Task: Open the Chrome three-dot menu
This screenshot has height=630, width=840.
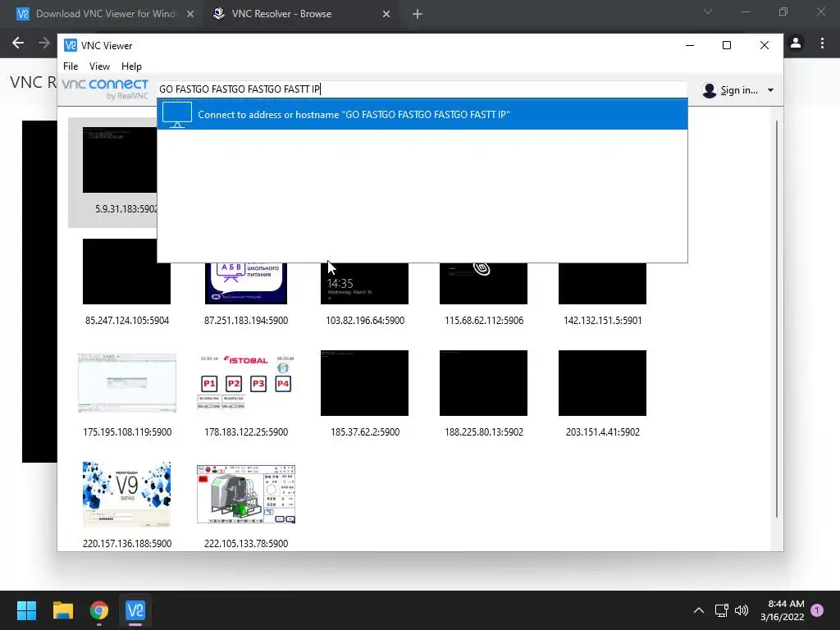Action: (x=822, y=43)
